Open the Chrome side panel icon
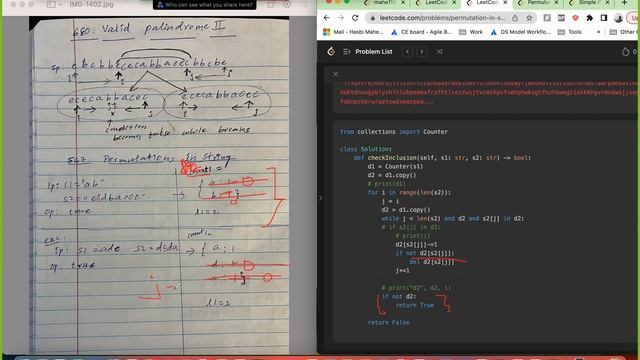640x360 pixels. [x=604, y=18]
